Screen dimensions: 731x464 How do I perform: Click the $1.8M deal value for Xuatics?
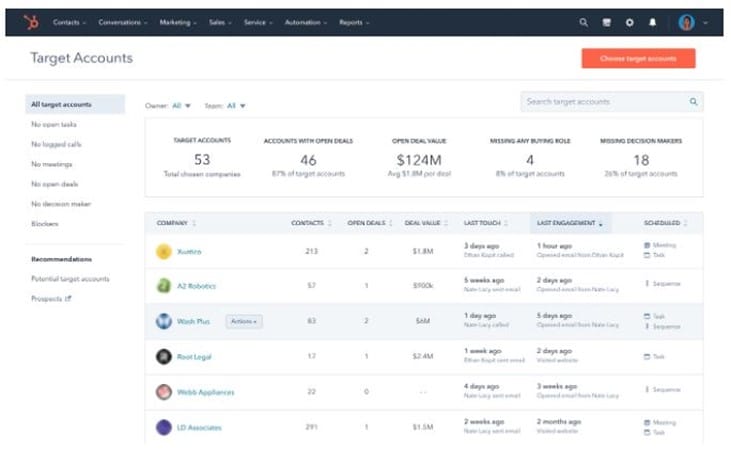point(423,251)
